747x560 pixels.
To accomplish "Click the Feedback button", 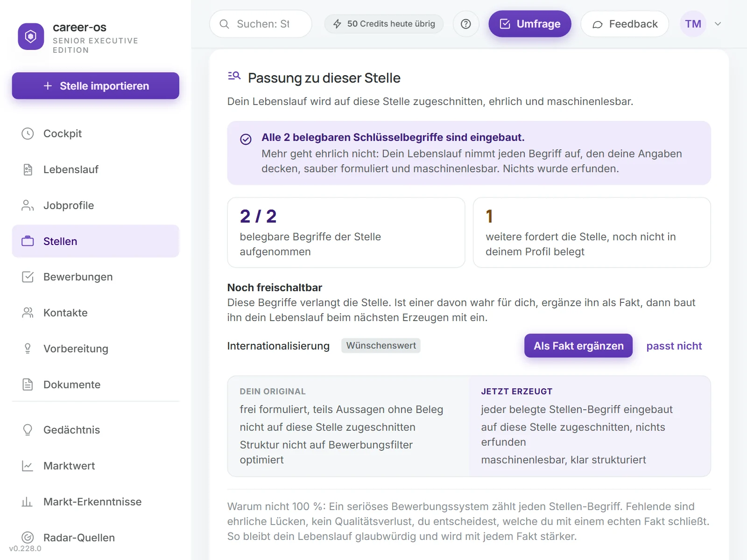I will click(625, 24).
